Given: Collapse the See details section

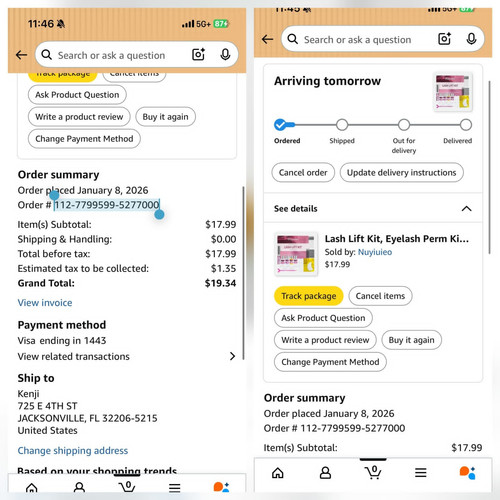Looking at the screenshot, I should tap(466, 209).
